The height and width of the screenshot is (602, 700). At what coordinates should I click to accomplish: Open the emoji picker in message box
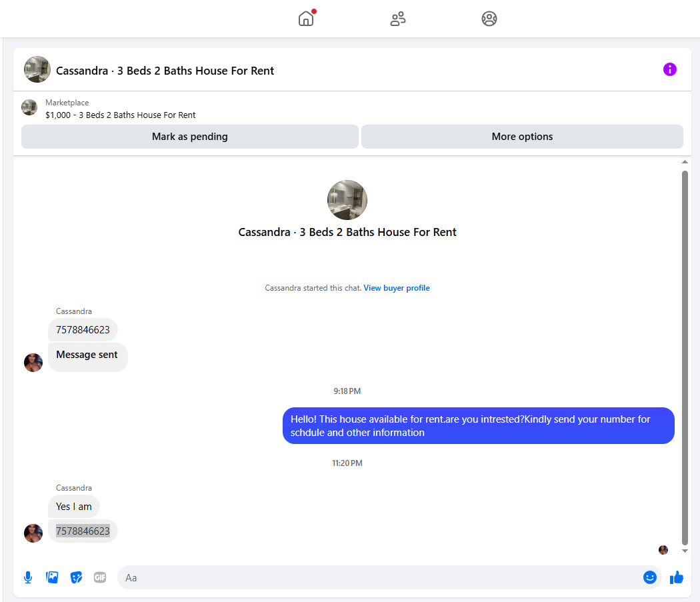coord(649,577)
